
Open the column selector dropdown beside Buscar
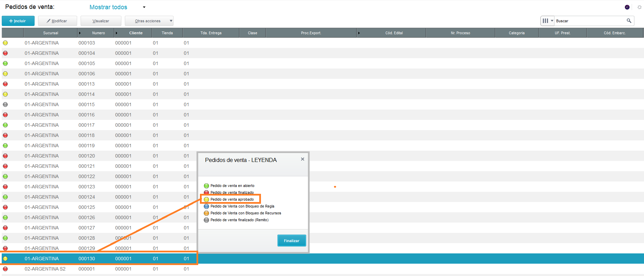[x=547, y=21]
